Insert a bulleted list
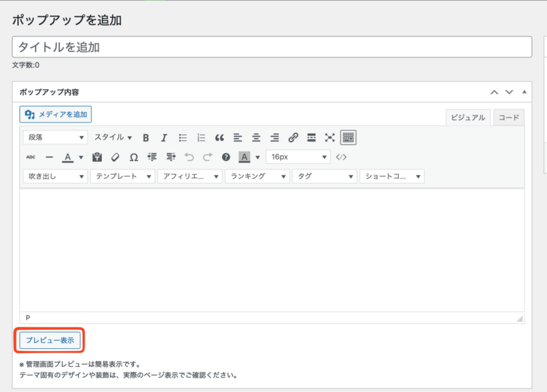The width and height of the screenshot is (547, 392). click(x=183, y=137)
